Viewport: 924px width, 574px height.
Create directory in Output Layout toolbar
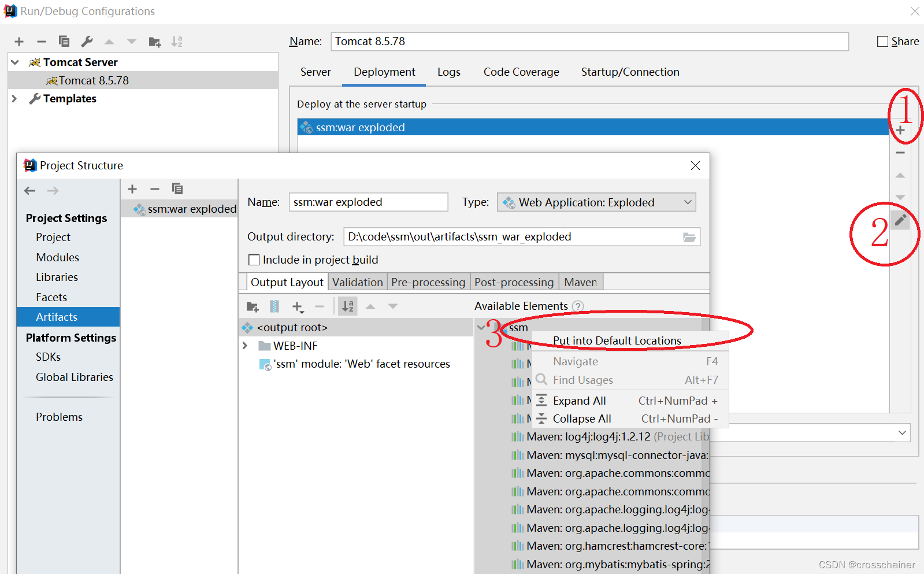(253, 306)
